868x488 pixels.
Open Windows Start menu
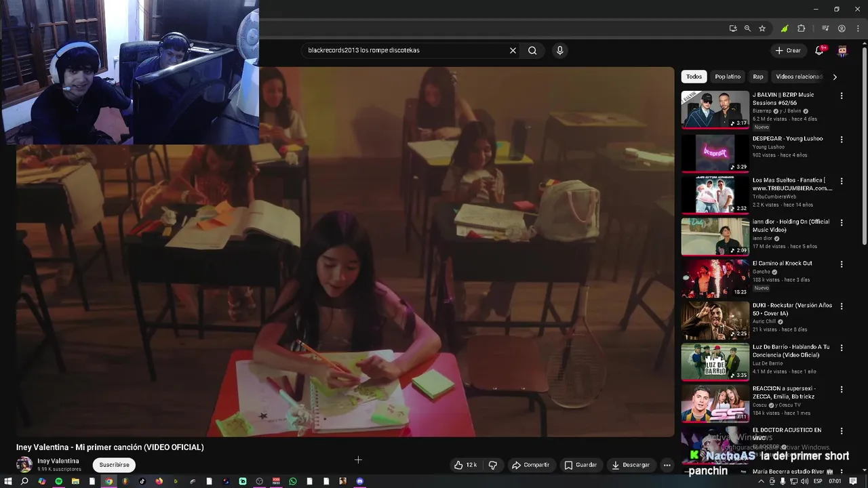coord(7,481)
